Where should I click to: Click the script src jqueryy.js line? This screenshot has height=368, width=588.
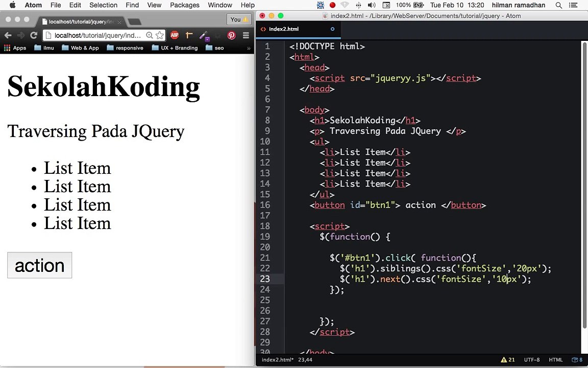point(395,78)
